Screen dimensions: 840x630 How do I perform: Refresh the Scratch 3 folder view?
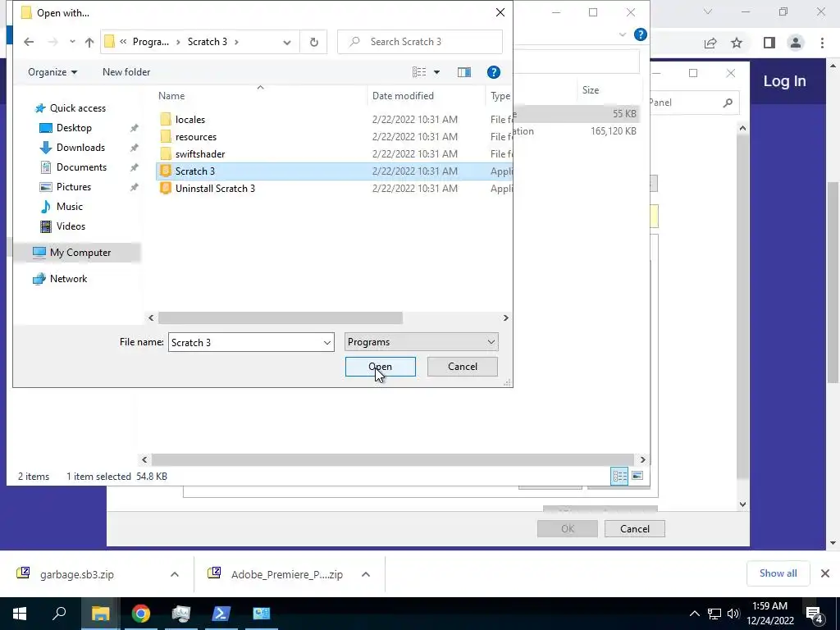[314, 42]
